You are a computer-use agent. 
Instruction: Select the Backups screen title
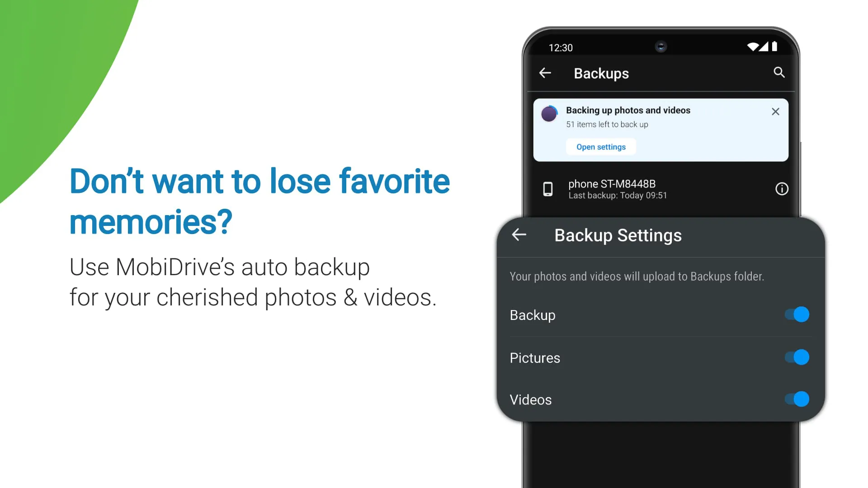pos(601,73)
